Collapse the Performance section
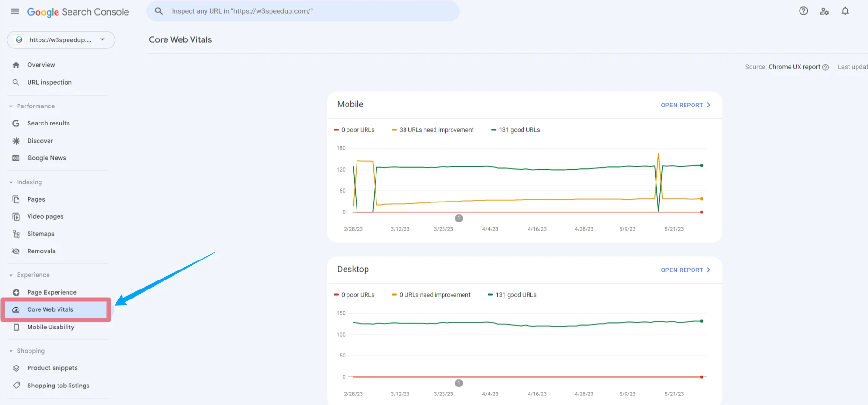The width and height of the screenshot is (868, 405). 11,106
